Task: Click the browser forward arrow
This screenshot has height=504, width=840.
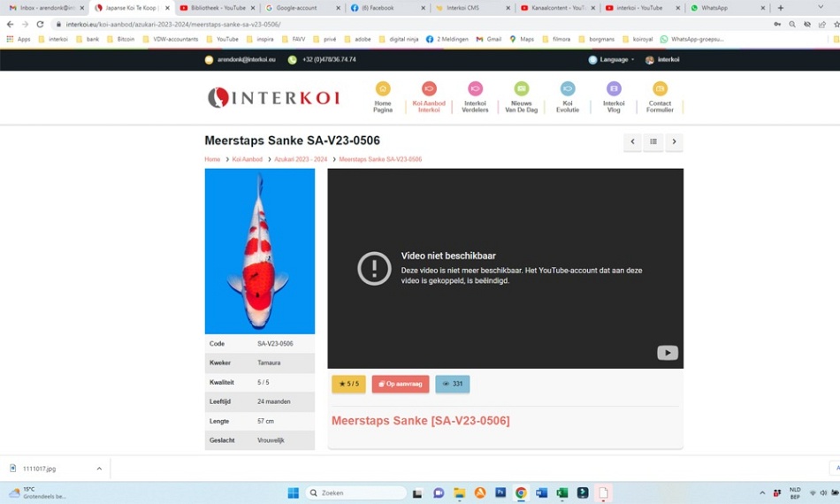Action: [x=25, y=24]
